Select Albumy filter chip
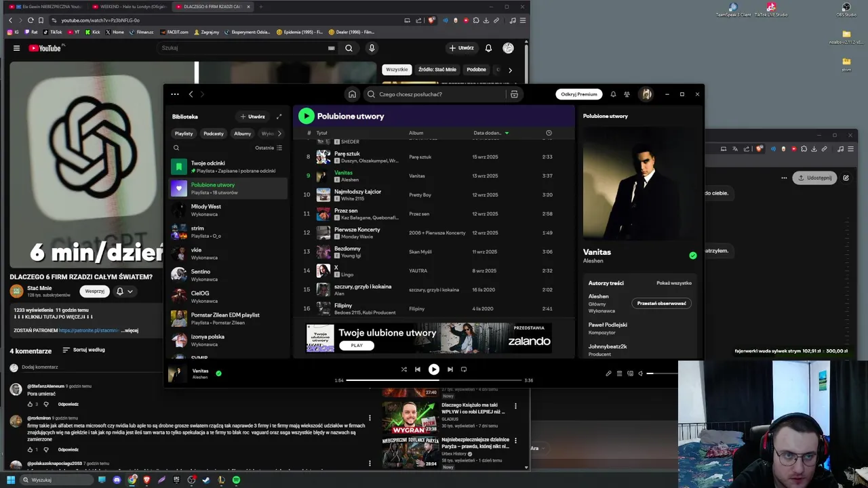Image resolution: width=868 pixels, height=488 pixels. pyautogui.click(x=243, y=134)
